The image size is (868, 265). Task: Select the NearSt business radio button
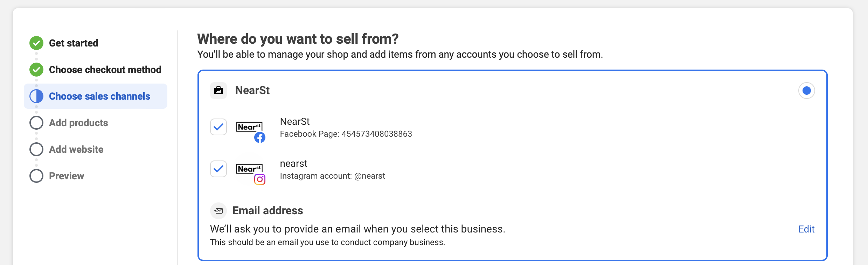[806, 91]
